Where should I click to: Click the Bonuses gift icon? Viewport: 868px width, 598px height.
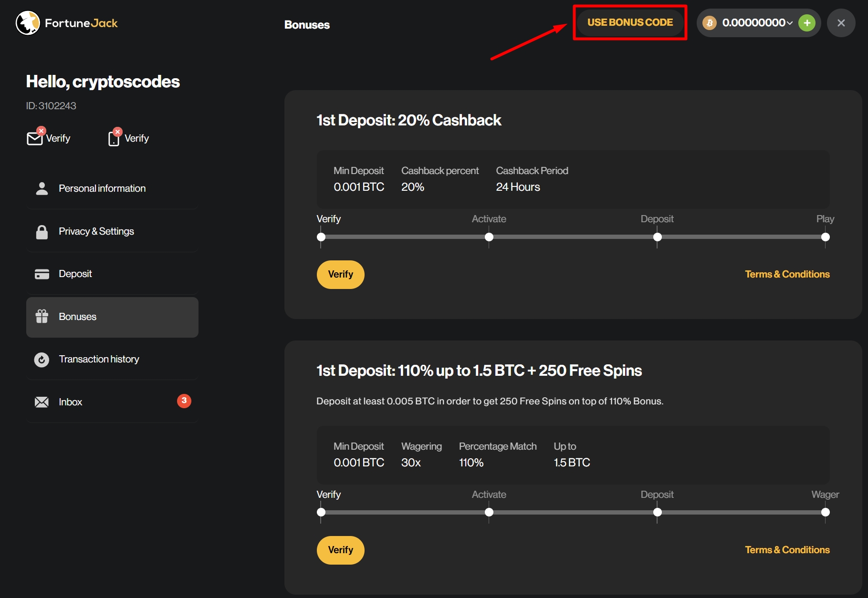tap(42, 317)
